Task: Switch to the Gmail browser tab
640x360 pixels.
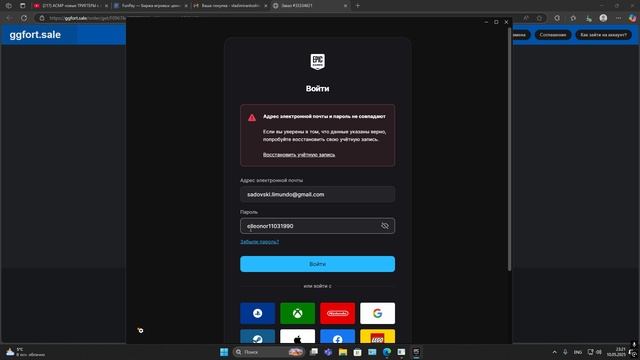Action: [230, 6]
